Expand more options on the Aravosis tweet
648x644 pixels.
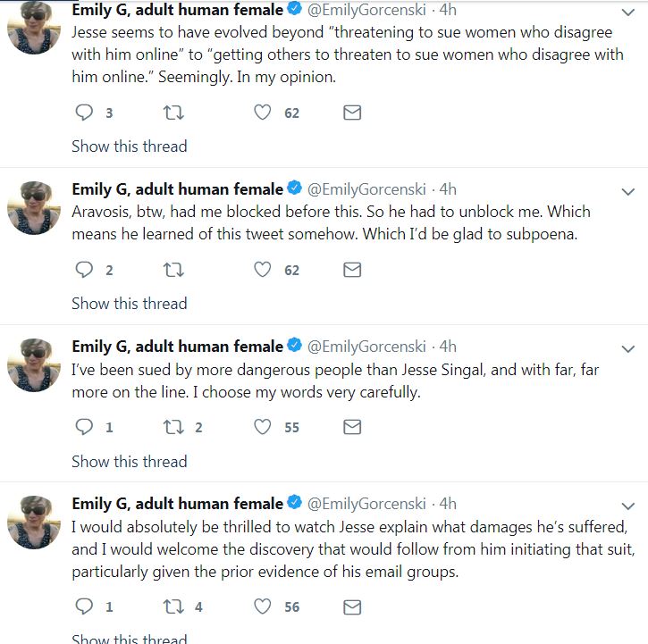point(627,191)
